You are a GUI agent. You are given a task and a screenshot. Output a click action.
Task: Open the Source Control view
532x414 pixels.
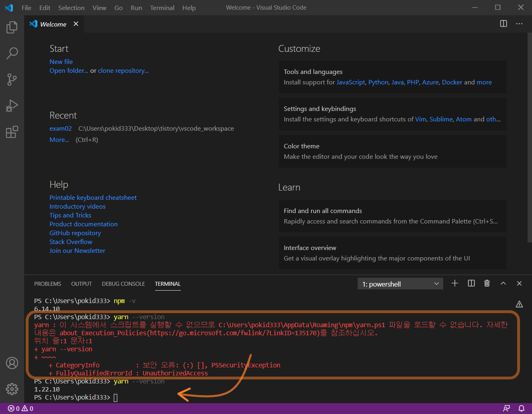(12, 80)
